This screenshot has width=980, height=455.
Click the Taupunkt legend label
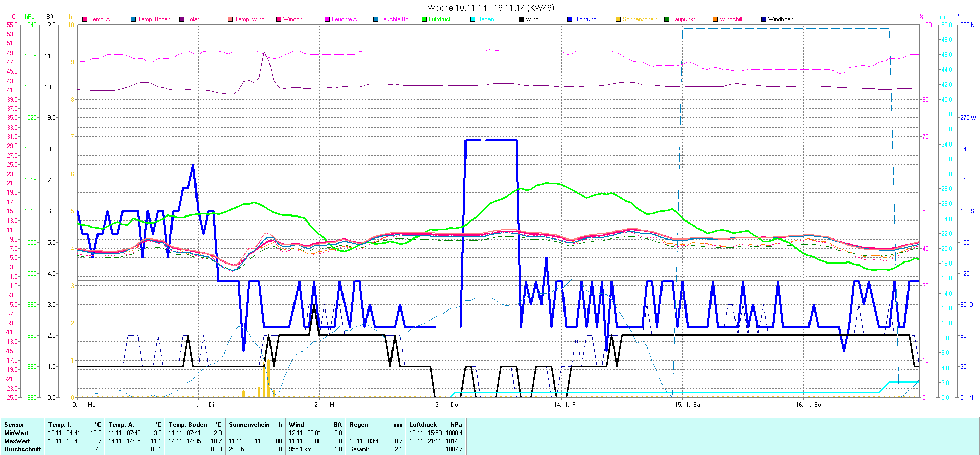click(x=683, y=19)
